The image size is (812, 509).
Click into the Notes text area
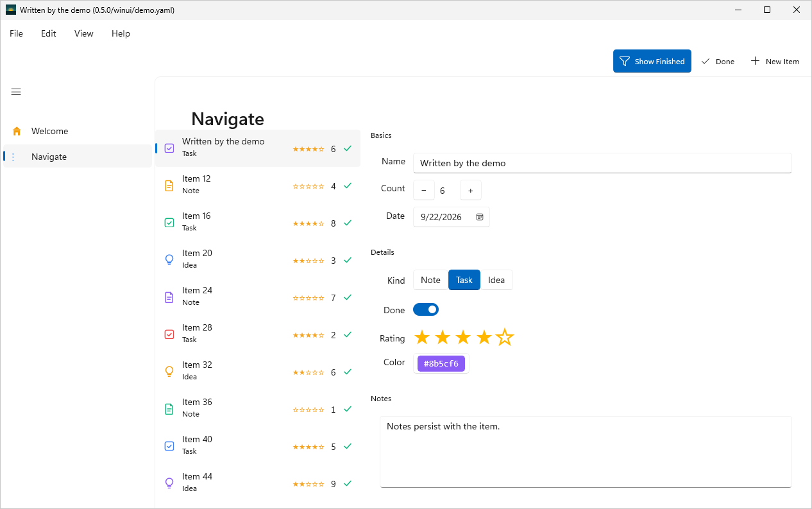[586, 452]
